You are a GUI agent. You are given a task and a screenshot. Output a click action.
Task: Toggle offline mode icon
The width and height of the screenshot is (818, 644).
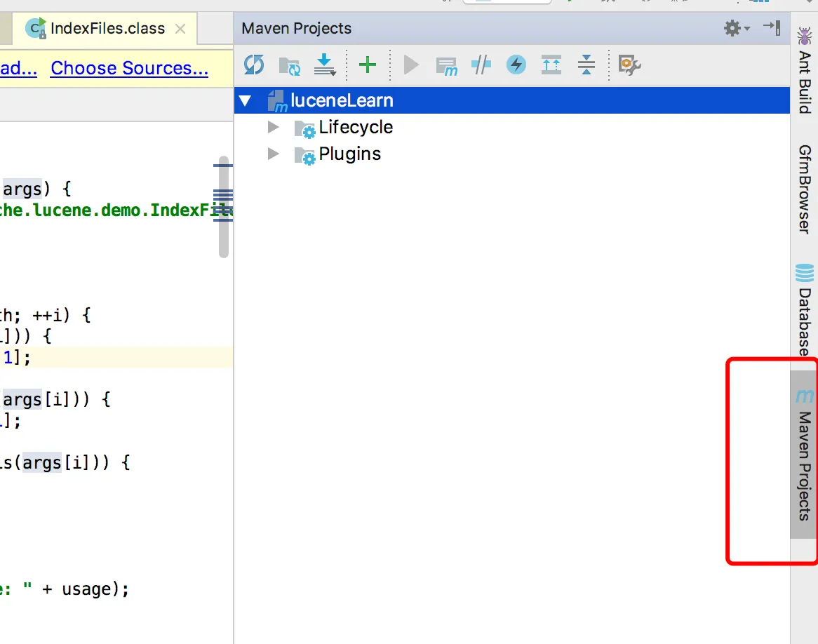481,65
